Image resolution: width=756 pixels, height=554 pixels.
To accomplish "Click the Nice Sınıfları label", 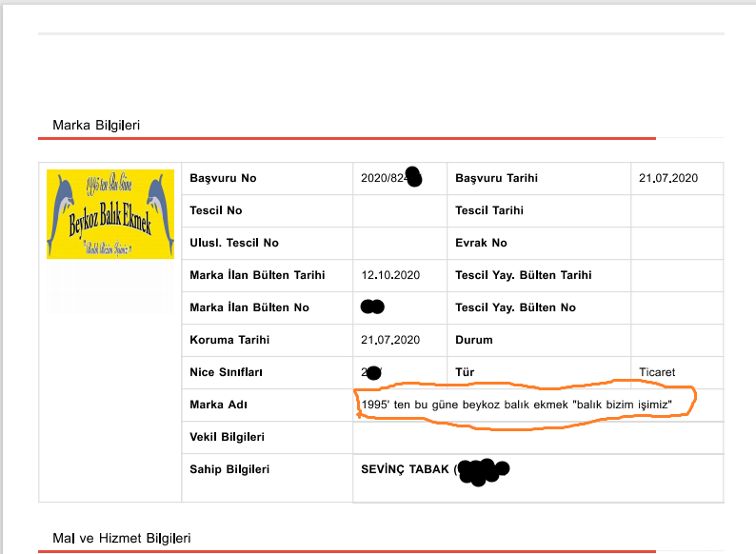I will point(226,372).
